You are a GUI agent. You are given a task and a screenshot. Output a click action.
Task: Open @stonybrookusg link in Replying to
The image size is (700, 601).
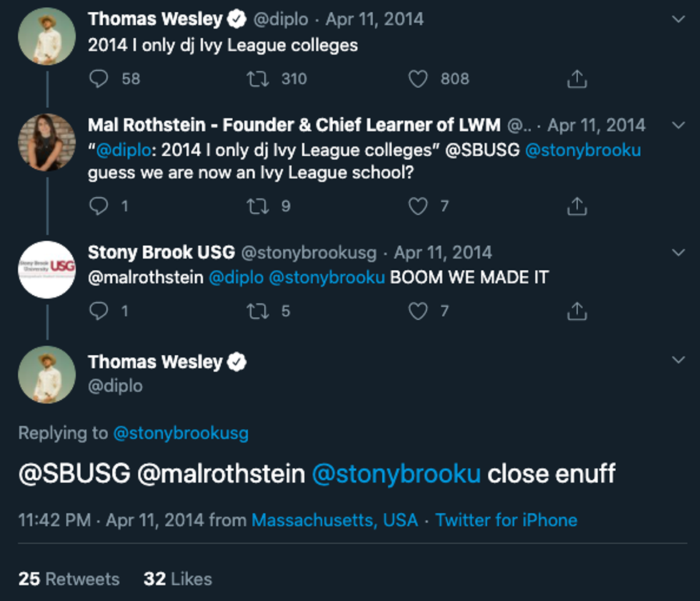click(x=181, y=432)
